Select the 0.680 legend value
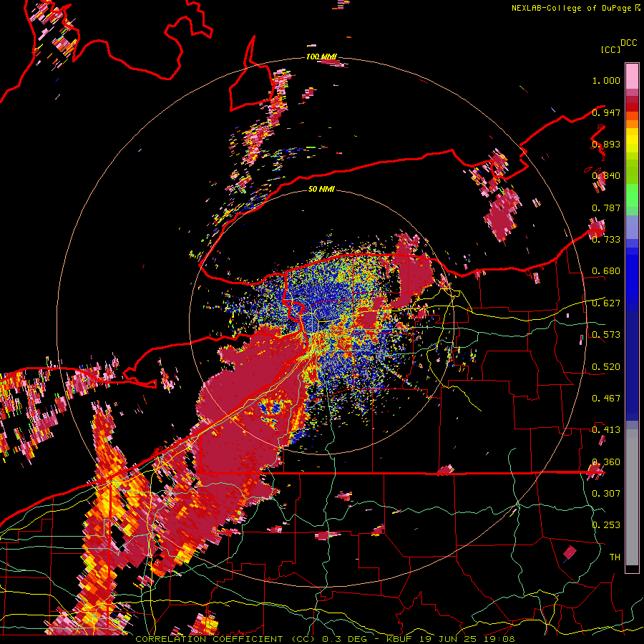The image size is (644, 644). (606, 271)
